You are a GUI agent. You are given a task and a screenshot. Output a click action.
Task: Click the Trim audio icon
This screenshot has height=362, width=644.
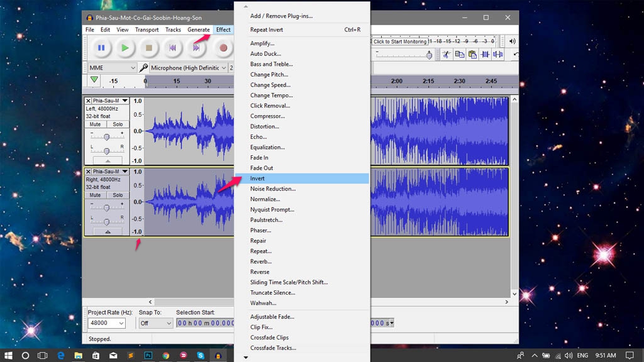pos(486,55)
